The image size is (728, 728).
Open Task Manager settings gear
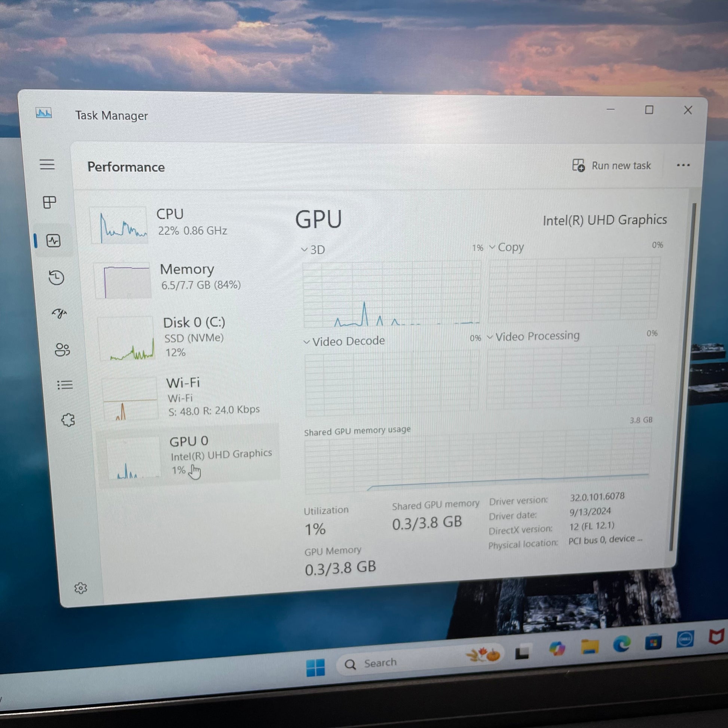(81, 588)
